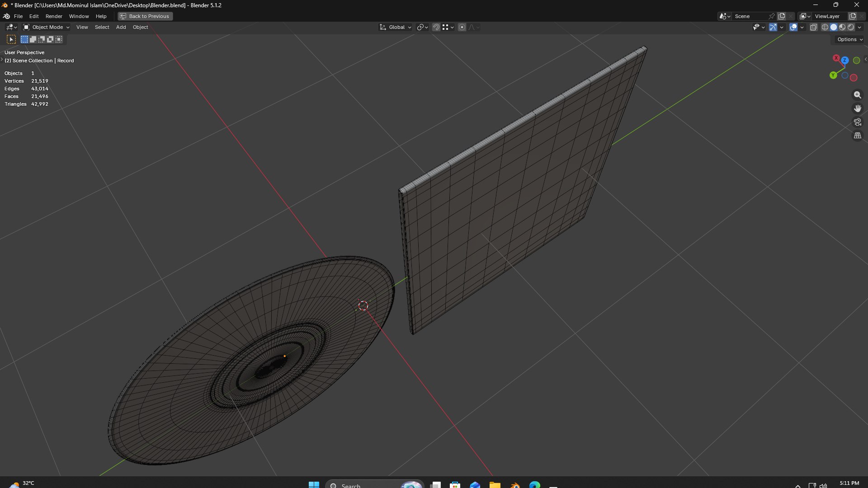868x488 pixels.
Task: Open the shading options dropdown arrow
Action: (x=859, y=27)
